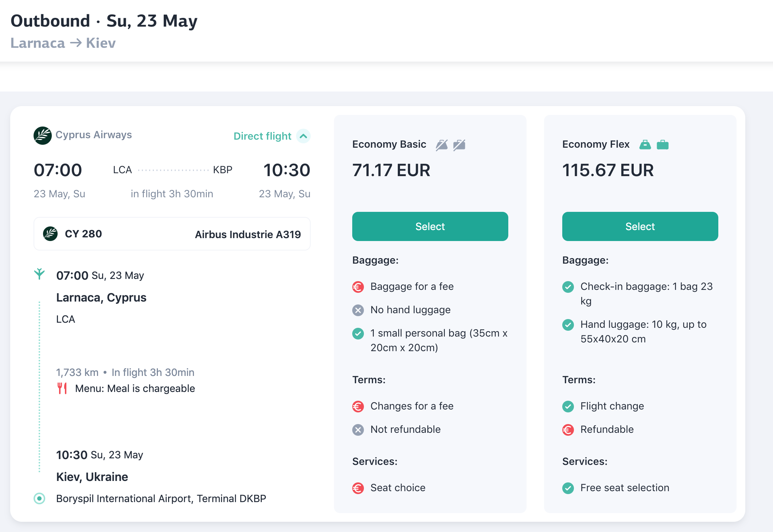Screen dimensions: 773x532
Task: Click the cross icon beside No hand luggage
Action: pos(358,310)
